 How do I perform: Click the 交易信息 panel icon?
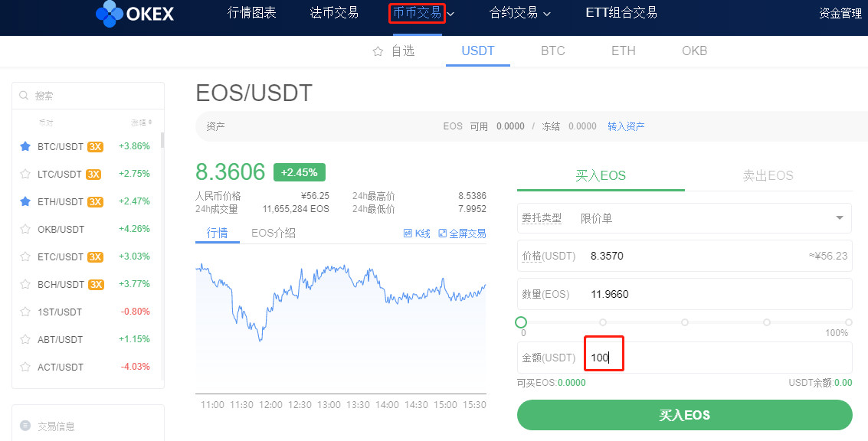tap(25, 426)
